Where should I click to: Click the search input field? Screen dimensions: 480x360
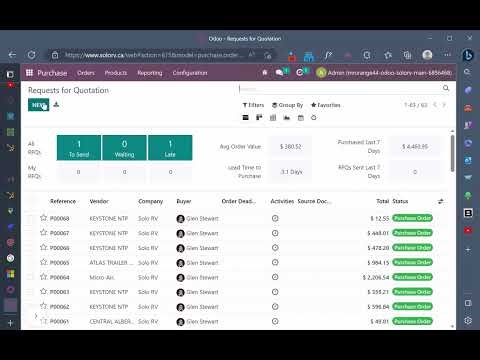pos(340,89)
